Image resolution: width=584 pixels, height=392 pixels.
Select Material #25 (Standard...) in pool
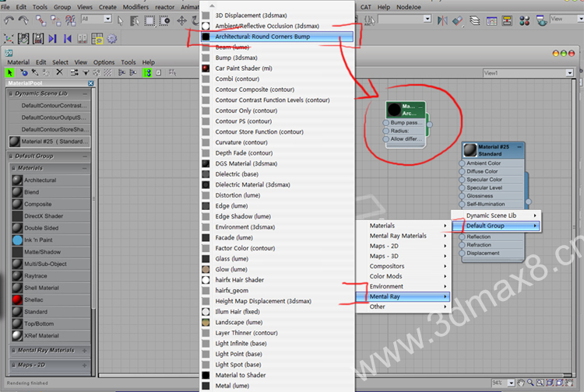coord(49,142)
